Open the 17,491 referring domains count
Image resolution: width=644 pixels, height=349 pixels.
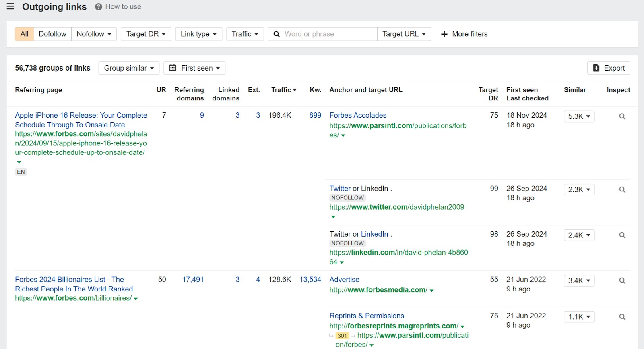(193, 280)
